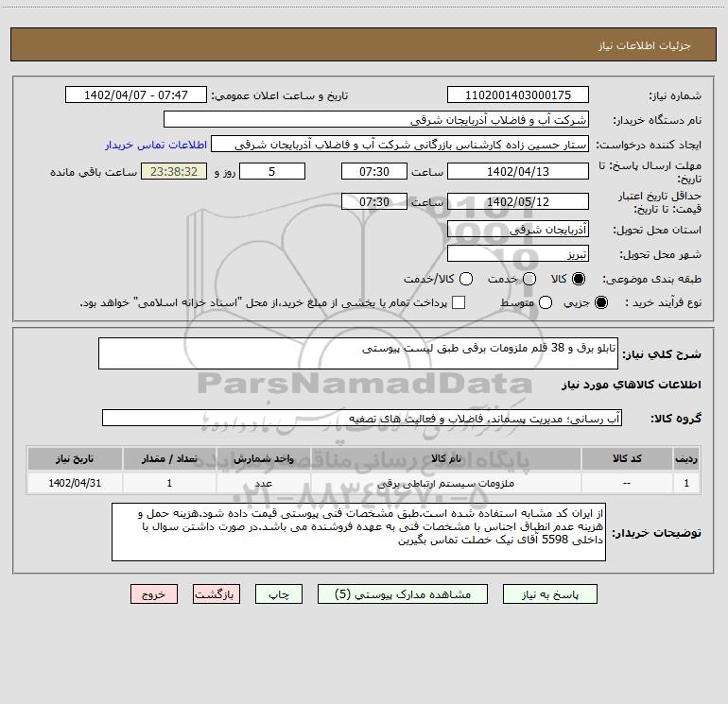Click the response deadline date 1402/04/13
Image resolution: width=728 pixels, height=704 pixels.
pos(518,171)
